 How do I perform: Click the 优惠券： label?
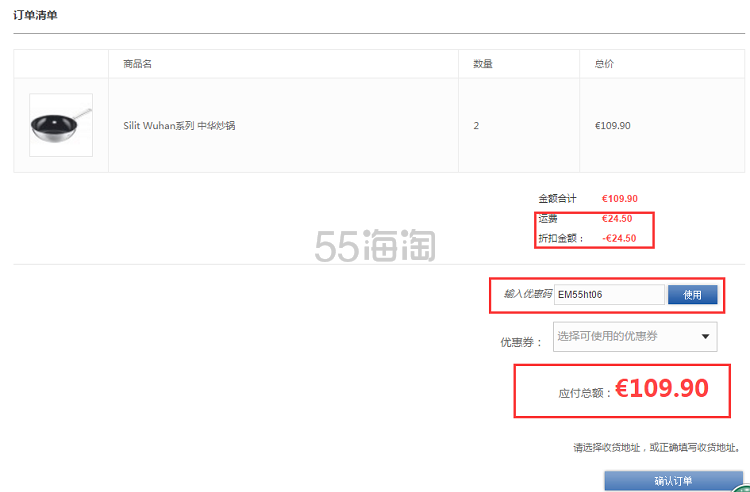521,342
